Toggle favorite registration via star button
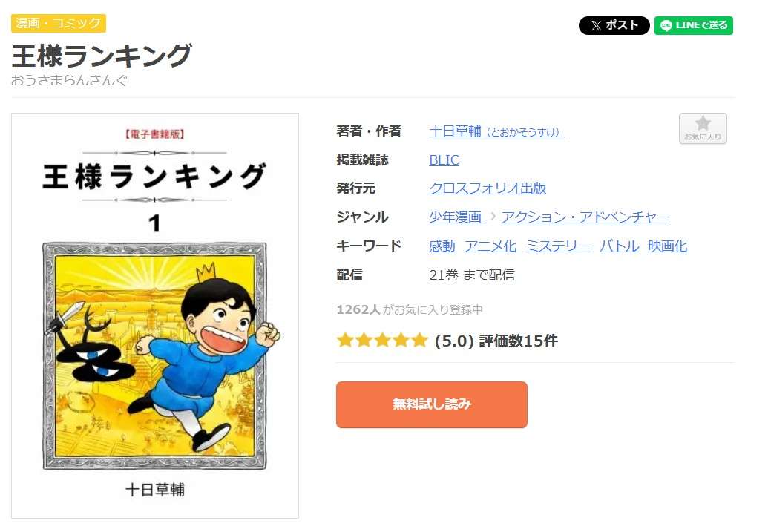The width and height of the screenshot is (768, 532). pos(702,128)
